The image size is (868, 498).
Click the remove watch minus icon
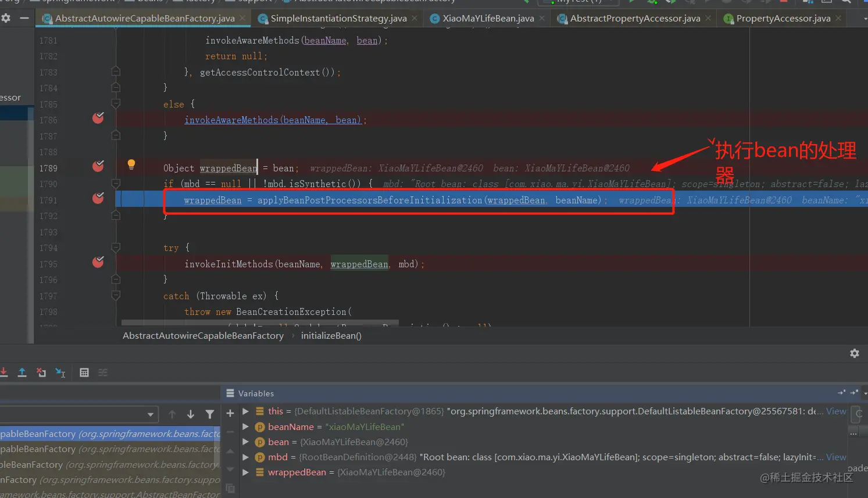pyautogui.click(x=230, y=432)
